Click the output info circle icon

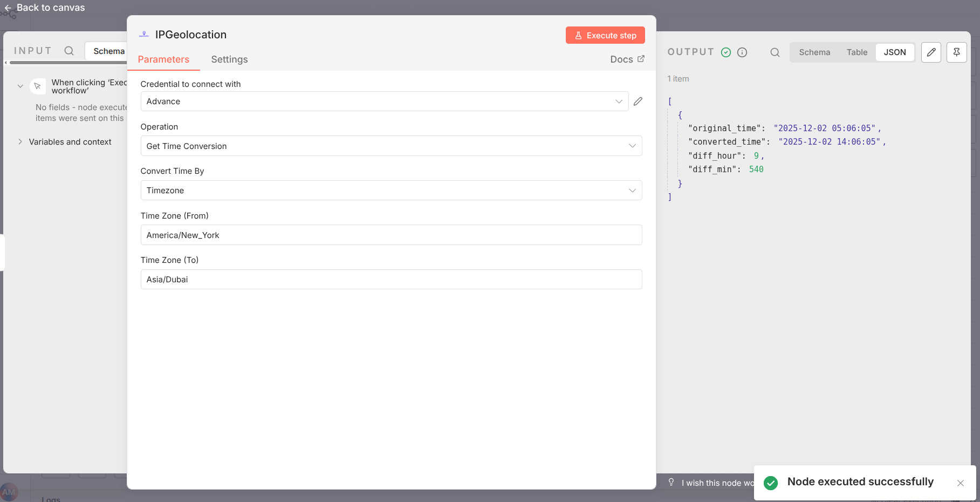742,52
